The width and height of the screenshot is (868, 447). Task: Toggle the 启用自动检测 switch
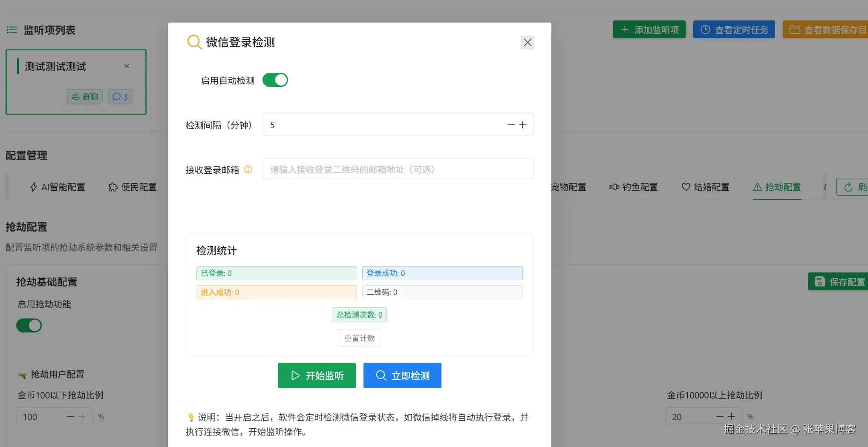tap(275, 80)
